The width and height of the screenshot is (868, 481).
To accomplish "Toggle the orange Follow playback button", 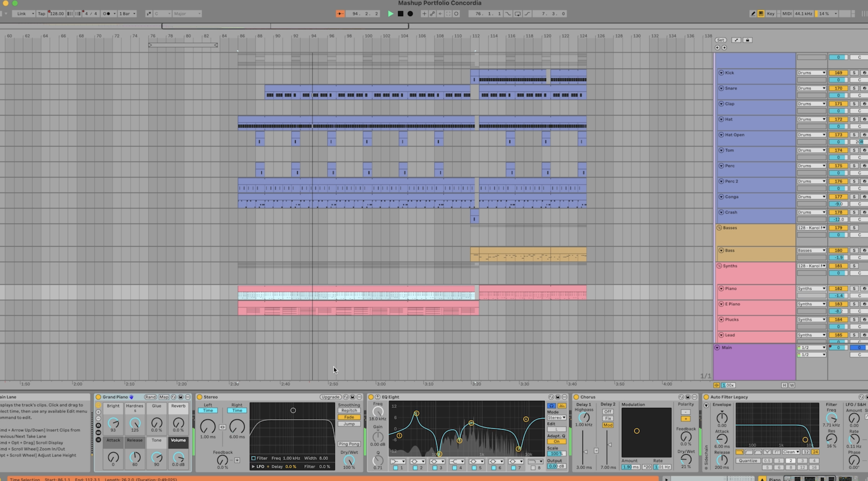I will click(340, 13).
